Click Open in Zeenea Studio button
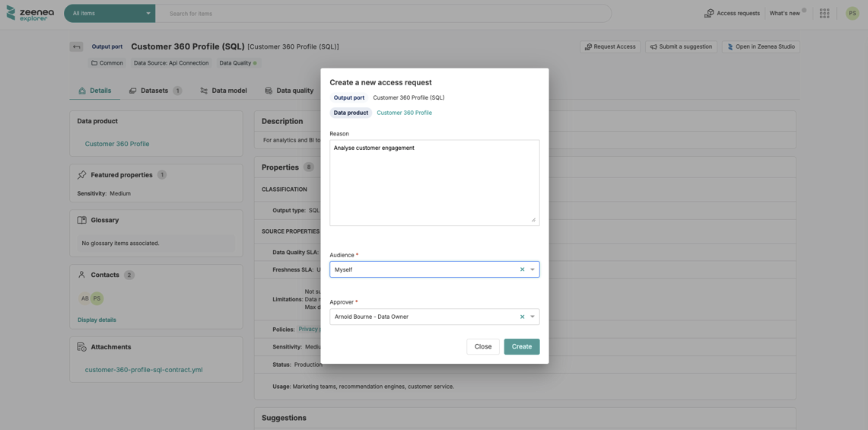 [x=761, y=46]
